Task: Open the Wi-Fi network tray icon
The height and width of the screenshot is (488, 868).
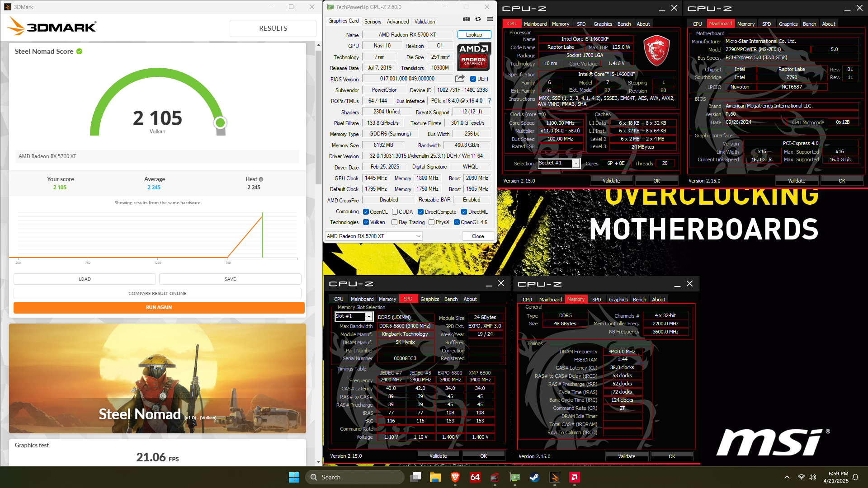Action: pyautogui.click(x=802, y=477)
